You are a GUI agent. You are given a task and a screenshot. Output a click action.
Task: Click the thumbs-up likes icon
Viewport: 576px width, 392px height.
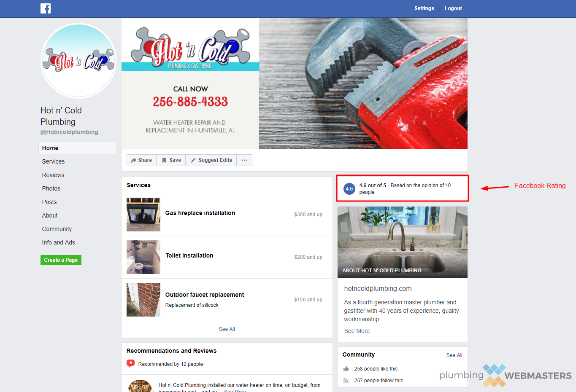(346, 369)
